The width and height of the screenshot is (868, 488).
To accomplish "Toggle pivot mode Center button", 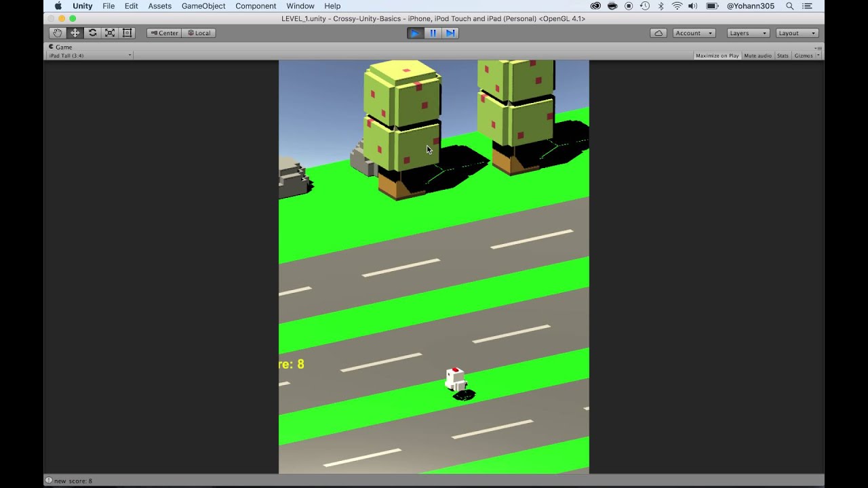I will pos(164,33).
